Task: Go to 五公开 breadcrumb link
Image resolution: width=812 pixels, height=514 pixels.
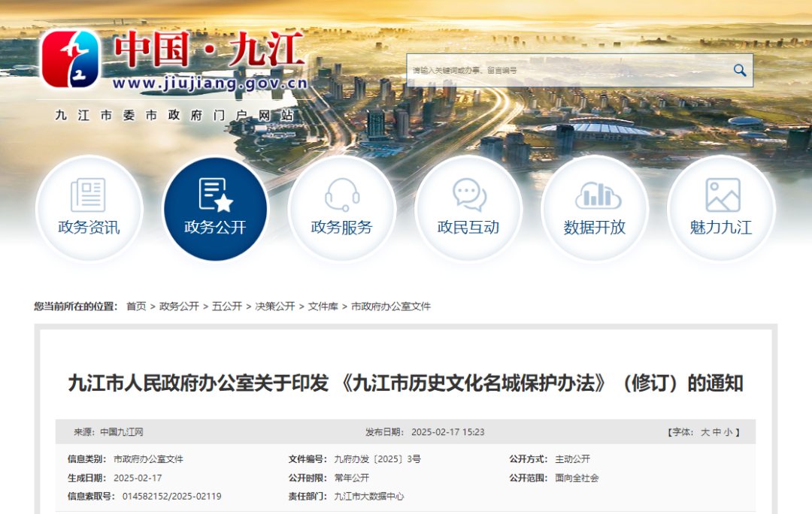Action: pos(227,307)
